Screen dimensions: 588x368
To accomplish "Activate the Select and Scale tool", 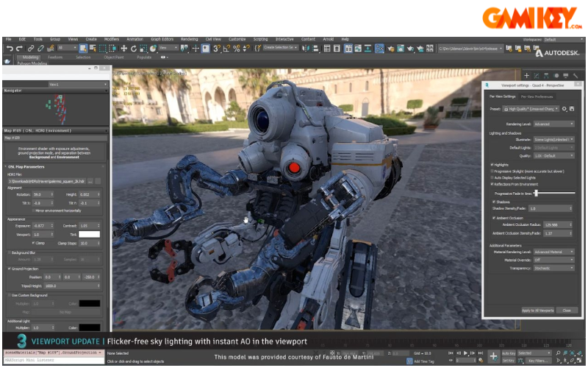I will [143, 49].
